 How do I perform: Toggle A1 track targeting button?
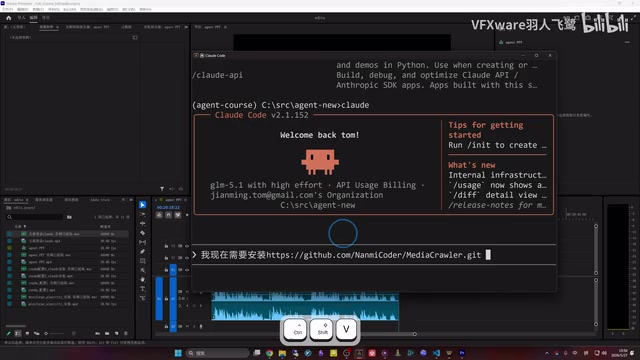[173, 299]
